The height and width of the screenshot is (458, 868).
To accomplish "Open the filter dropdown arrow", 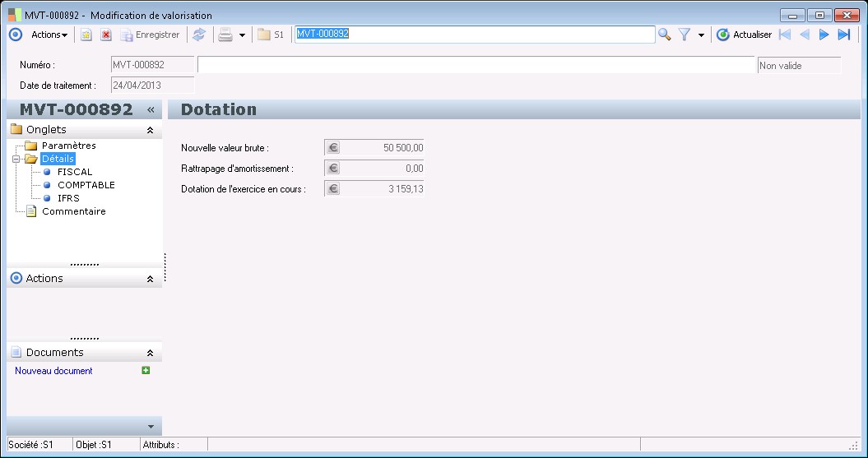I will (701, 35).
